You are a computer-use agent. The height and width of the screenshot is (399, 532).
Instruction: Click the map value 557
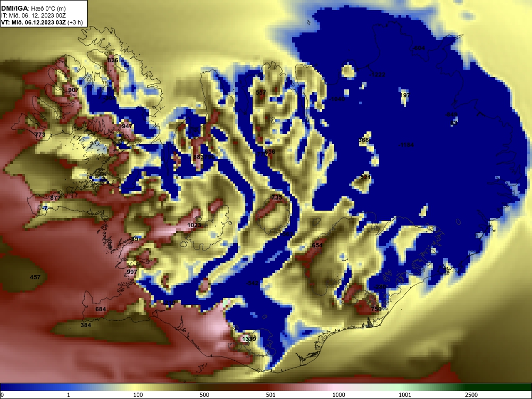coord(261,93)
